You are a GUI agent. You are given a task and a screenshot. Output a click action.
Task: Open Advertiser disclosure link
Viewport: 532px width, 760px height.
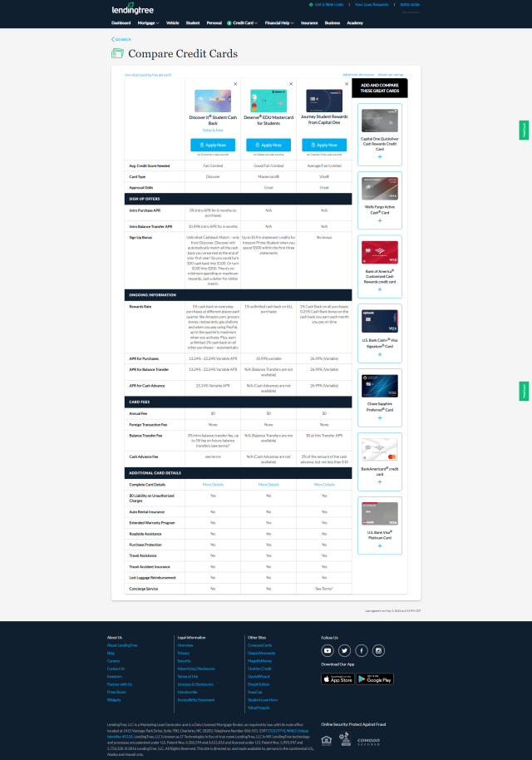[x=358, y=75]
